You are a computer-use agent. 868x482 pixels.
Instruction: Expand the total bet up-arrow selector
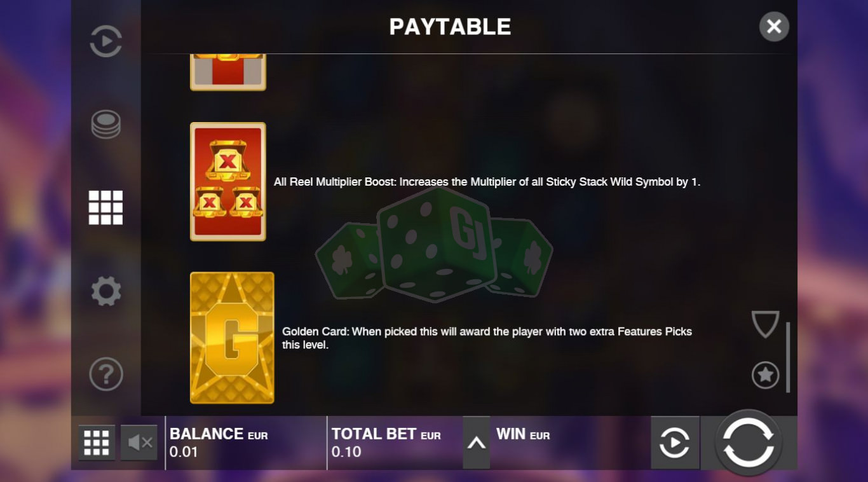tap(477, 443)
